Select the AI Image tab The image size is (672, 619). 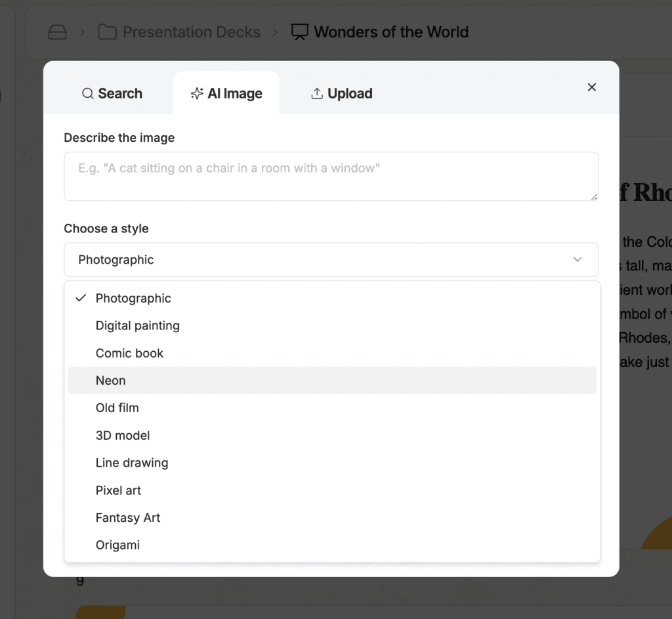226,93
